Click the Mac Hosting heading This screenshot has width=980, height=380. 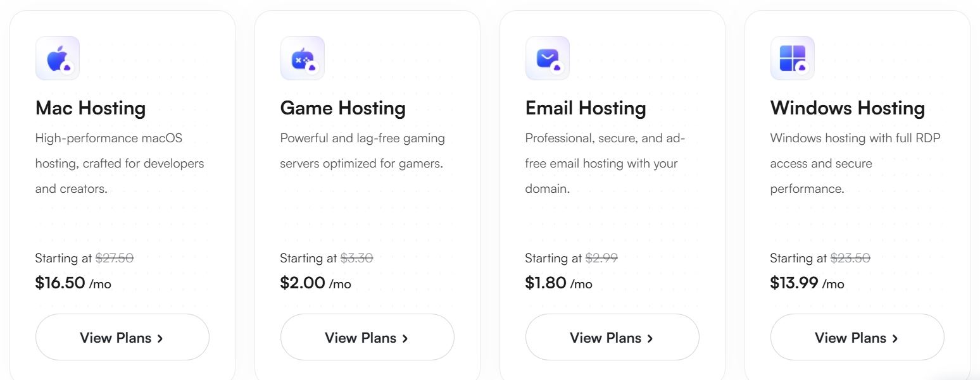tap(90, 108)
